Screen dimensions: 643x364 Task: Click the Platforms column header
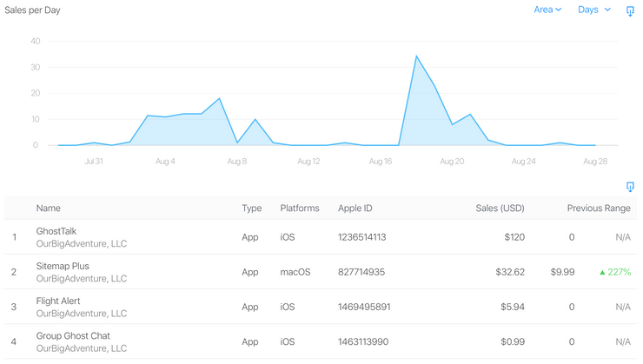click(300, 208)
